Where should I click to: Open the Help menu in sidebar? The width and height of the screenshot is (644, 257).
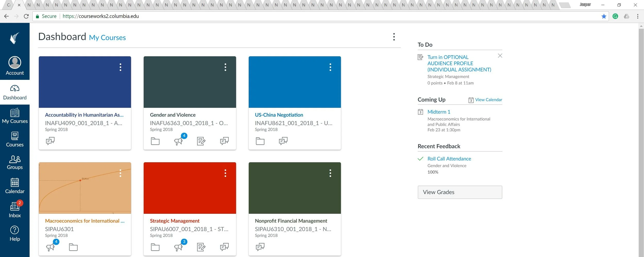pyautogui.click(x=15, y=234)
